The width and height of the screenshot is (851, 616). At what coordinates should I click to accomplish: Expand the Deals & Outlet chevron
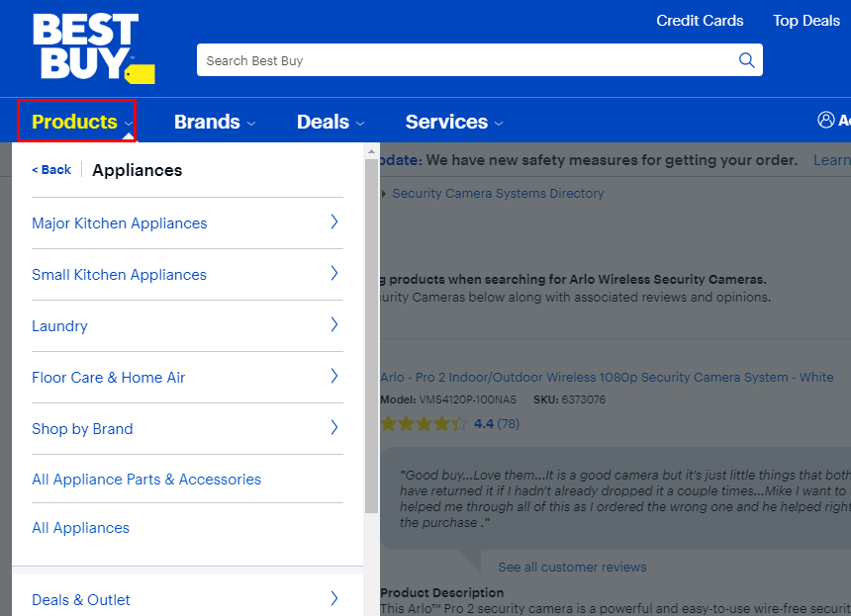[x=334, y=598]
